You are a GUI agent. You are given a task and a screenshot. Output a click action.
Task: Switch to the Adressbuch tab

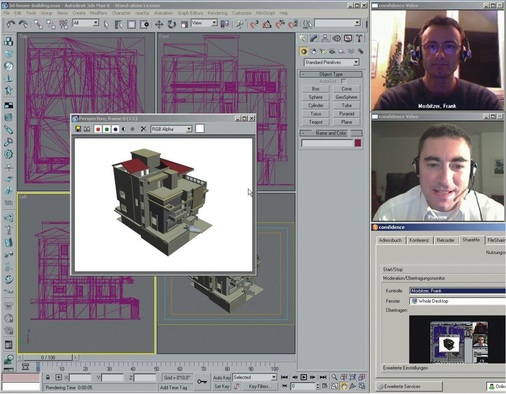tap(390, 240)
